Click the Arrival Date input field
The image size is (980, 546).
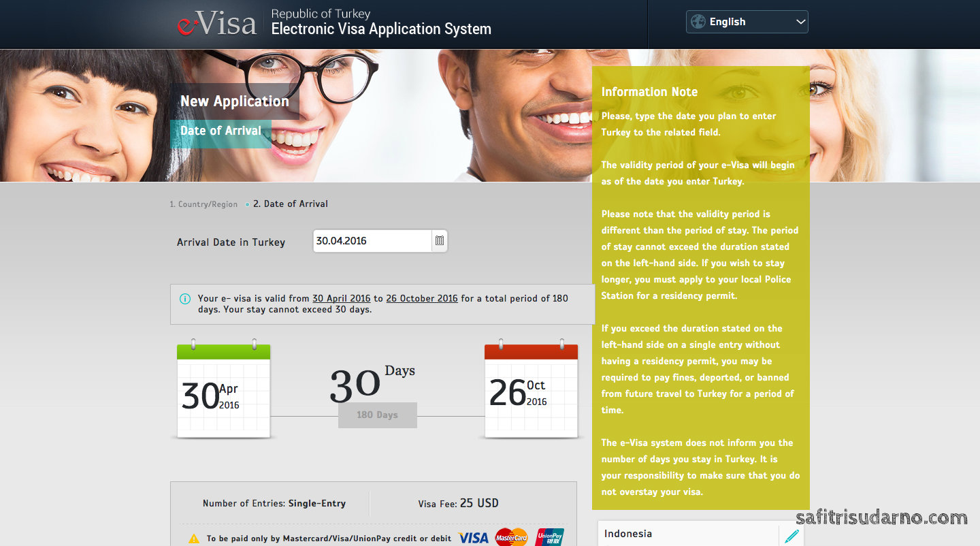click(372, 241)
